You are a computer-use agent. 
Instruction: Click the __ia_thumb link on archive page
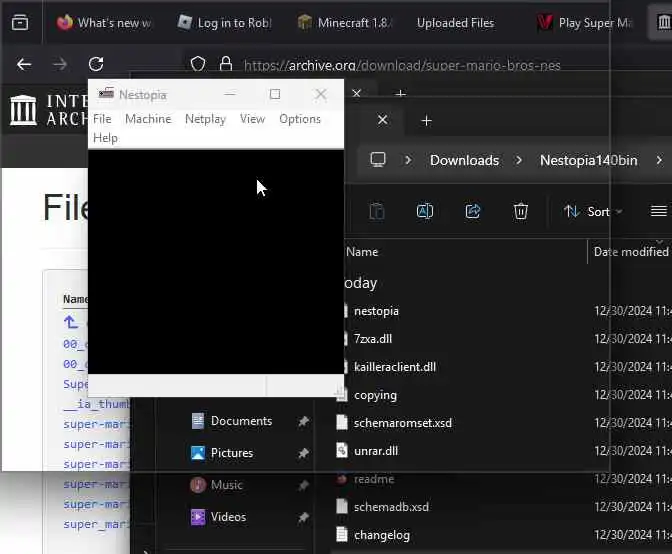[x=96, y=404]
